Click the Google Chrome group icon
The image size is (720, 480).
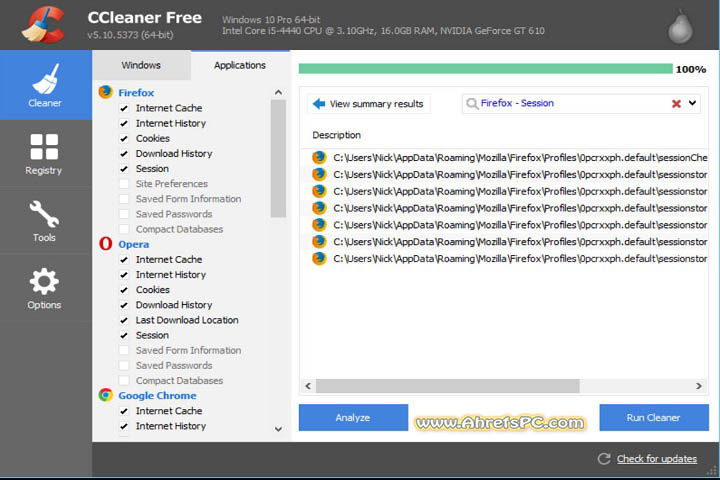pos(106,395)
